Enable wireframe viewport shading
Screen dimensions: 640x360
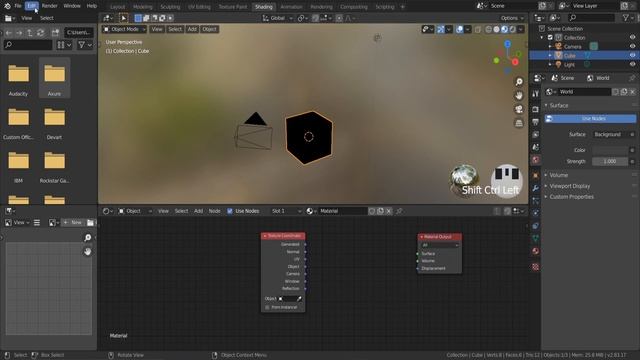488,29
